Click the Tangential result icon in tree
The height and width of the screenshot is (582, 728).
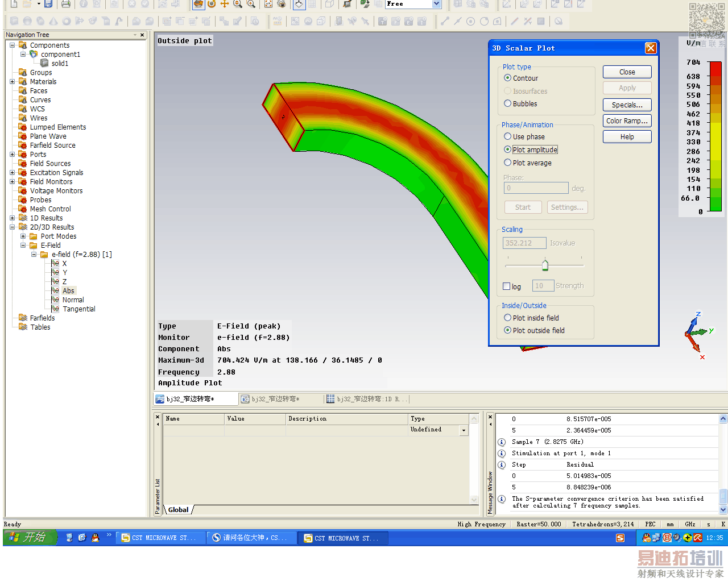click(x=55, y=309)
